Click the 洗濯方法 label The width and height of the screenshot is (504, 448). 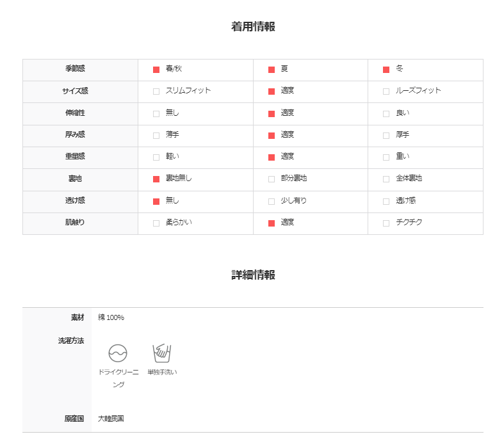coord(71,340)
